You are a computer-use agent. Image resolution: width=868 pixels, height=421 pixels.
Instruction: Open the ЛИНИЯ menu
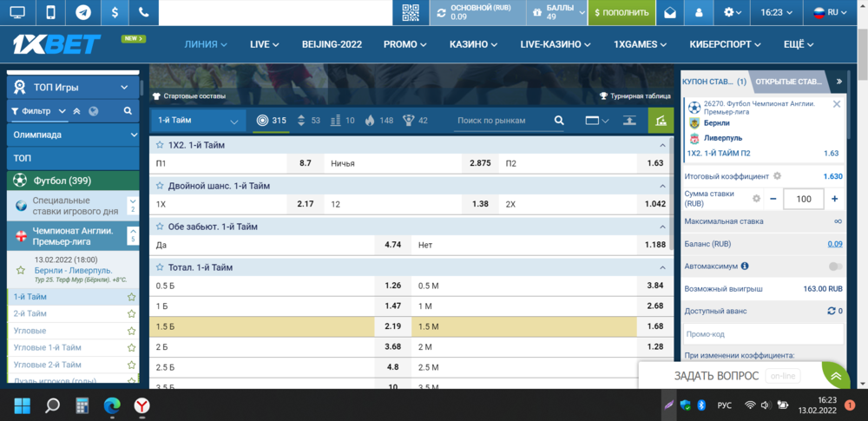[x=206, y=44]
